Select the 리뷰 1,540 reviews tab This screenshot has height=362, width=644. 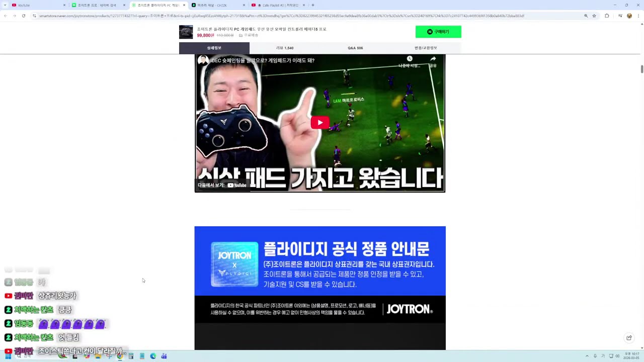tap(285, 48)
